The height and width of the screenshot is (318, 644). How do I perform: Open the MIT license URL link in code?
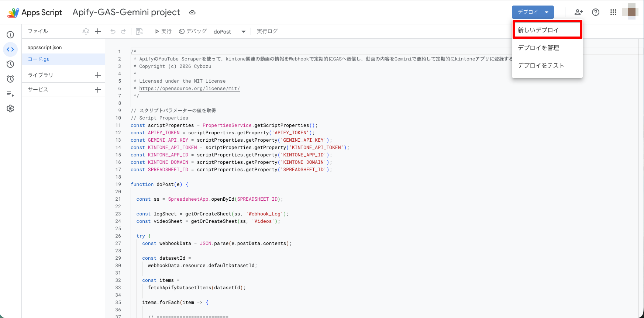(189, 89)
